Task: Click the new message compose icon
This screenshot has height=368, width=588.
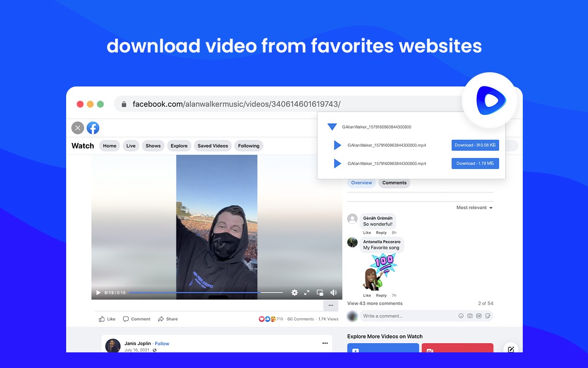Action: [511, 349]
